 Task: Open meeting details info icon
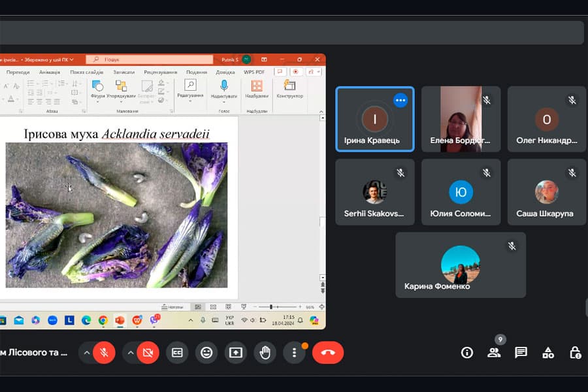point(467,353)
